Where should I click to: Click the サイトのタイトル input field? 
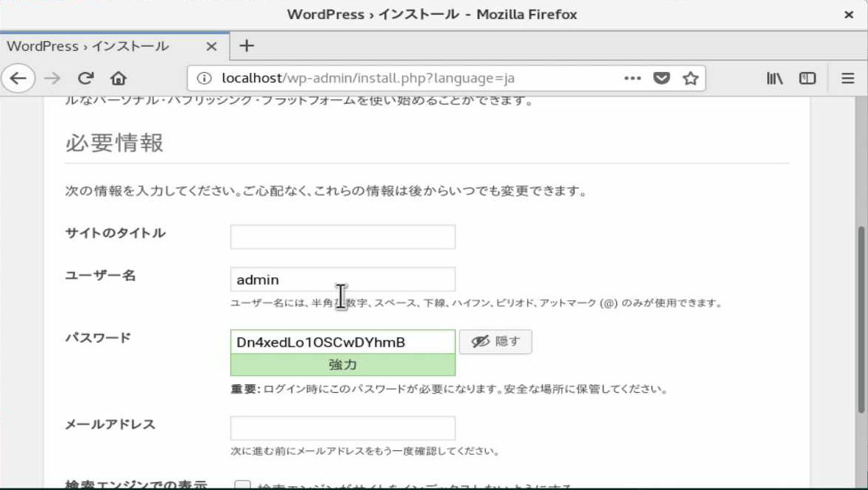[x=342, y=237]
